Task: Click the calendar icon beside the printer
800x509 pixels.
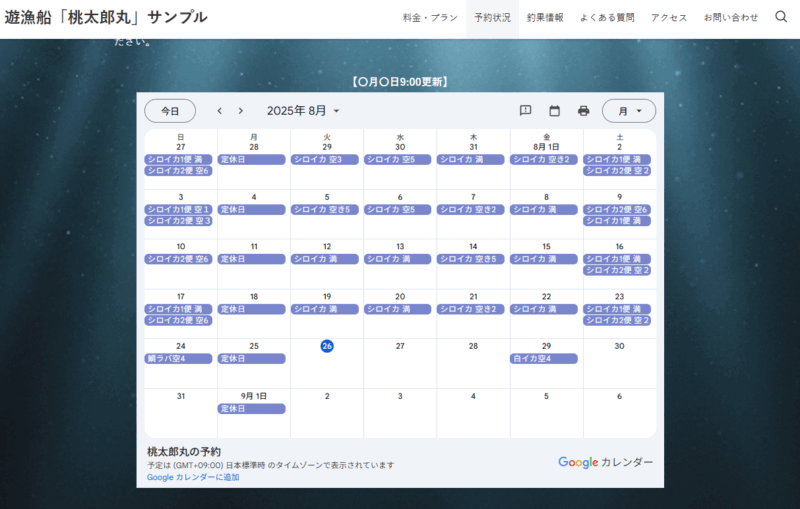Action: pyautogui.click(x=554, y=111)
